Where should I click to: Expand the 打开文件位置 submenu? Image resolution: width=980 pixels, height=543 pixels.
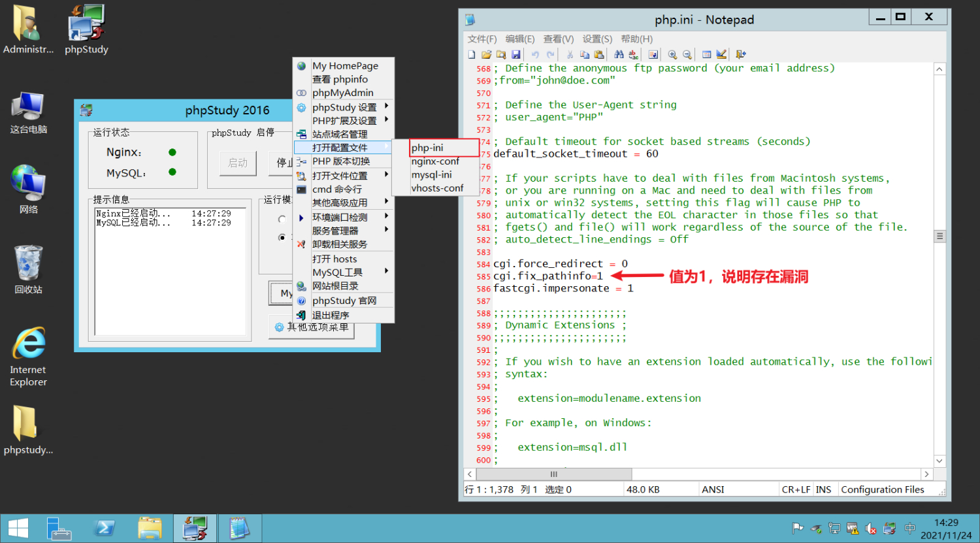344,175
